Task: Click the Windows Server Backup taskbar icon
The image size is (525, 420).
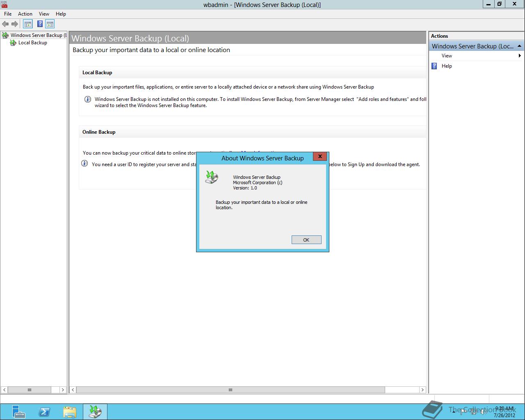Action: (95, 411)
